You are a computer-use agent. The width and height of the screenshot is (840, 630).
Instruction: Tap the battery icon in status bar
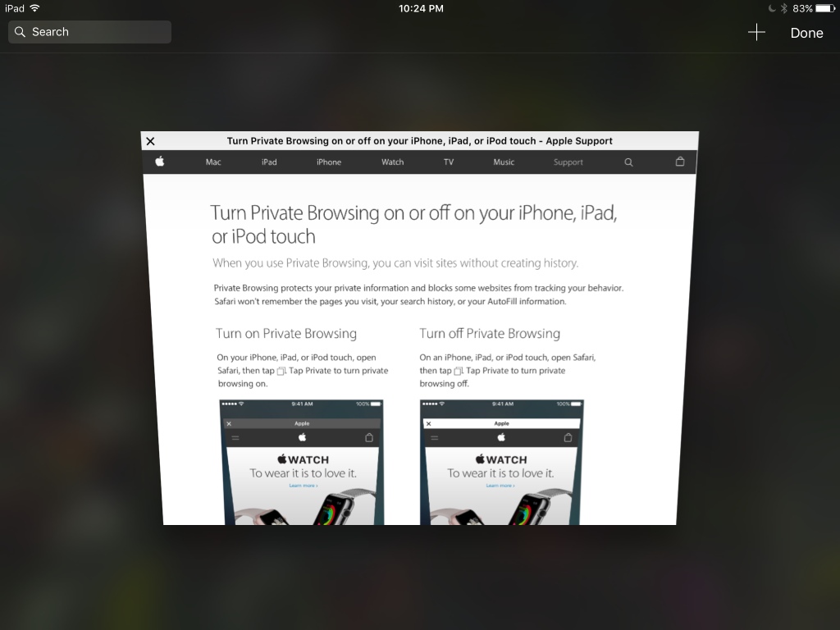824,8
